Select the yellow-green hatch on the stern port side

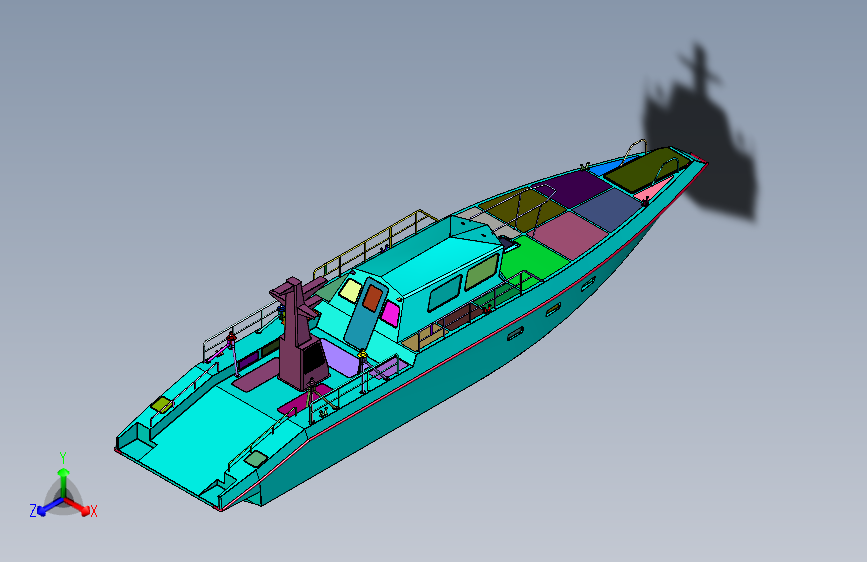pyautogui.click(x=161, y=404)
